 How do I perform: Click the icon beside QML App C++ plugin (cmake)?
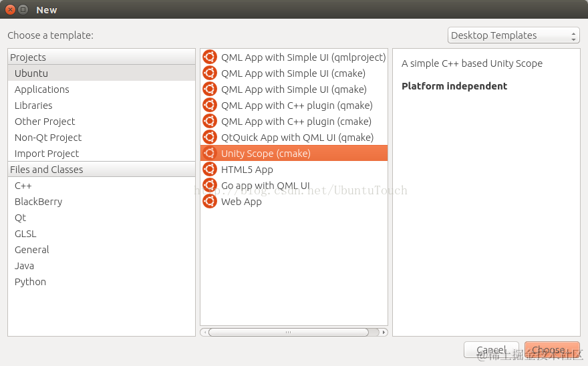point(210,121)
